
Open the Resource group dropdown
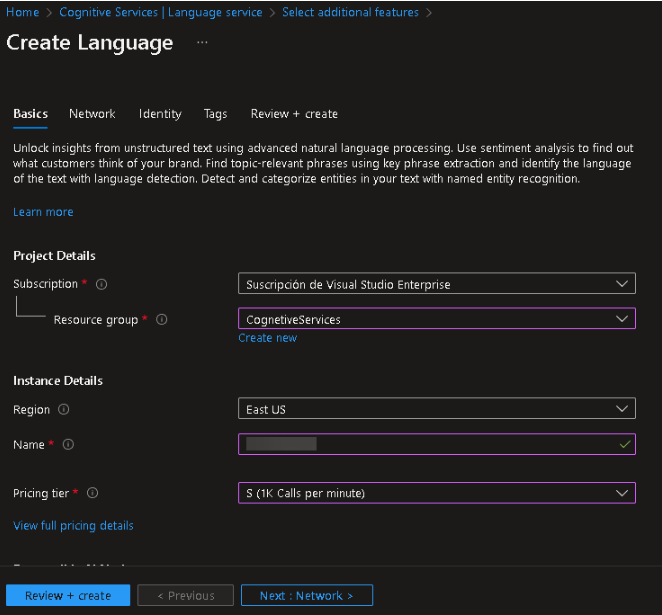(436, 320)
